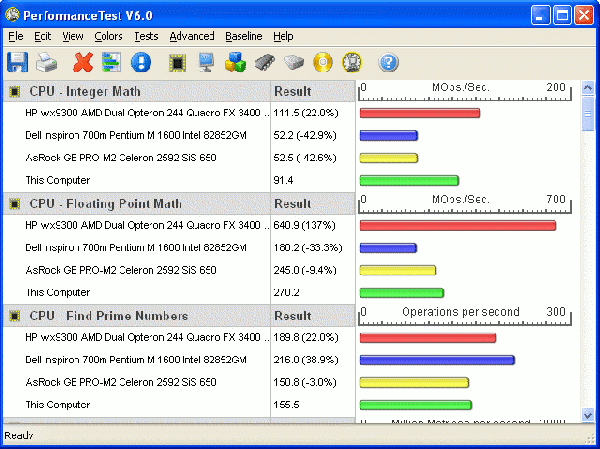
Task: Click chip icon beside CPU - Floating Point Math
Action: (x=15, y=204)
